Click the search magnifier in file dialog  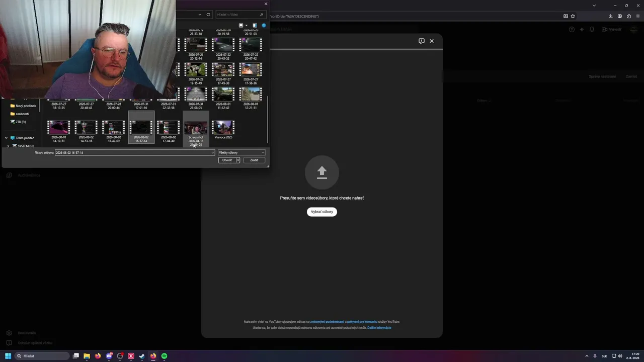(x=262, y=15)
